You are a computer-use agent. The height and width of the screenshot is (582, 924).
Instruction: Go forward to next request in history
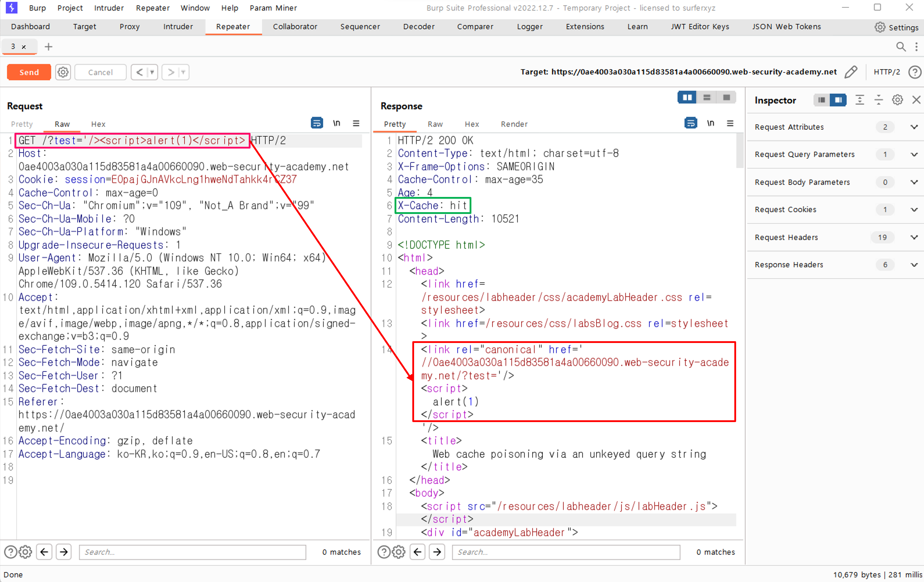coord(171,72)
